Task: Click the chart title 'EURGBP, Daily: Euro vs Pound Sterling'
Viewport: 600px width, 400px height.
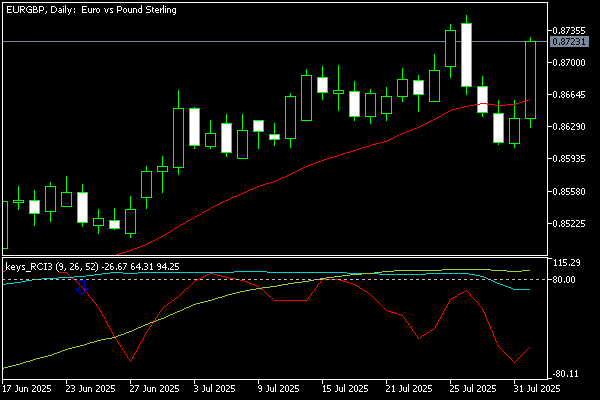Action: pyautogui.click(x=91, y=10)
